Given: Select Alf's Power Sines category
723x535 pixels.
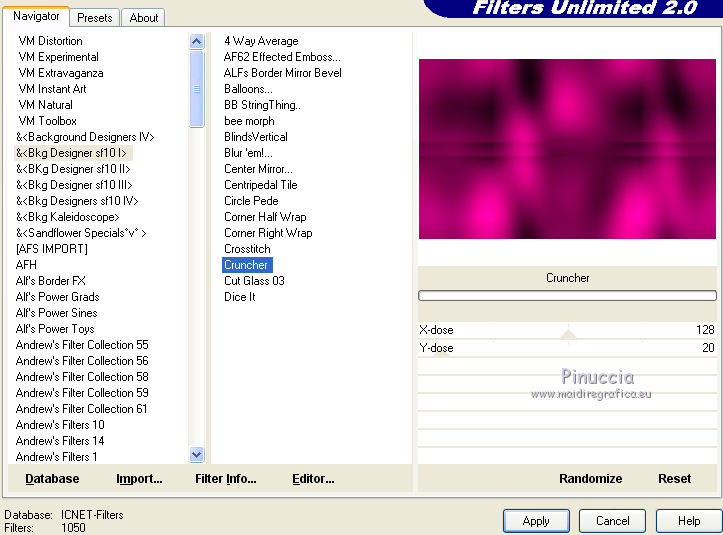Looking at the screenshot, I should pos(56,313).
